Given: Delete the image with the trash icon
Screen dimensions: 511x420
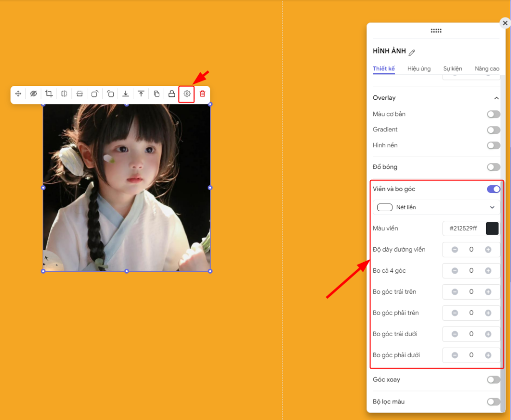Looking at the screenshot, I should click(x=203, y=94).
